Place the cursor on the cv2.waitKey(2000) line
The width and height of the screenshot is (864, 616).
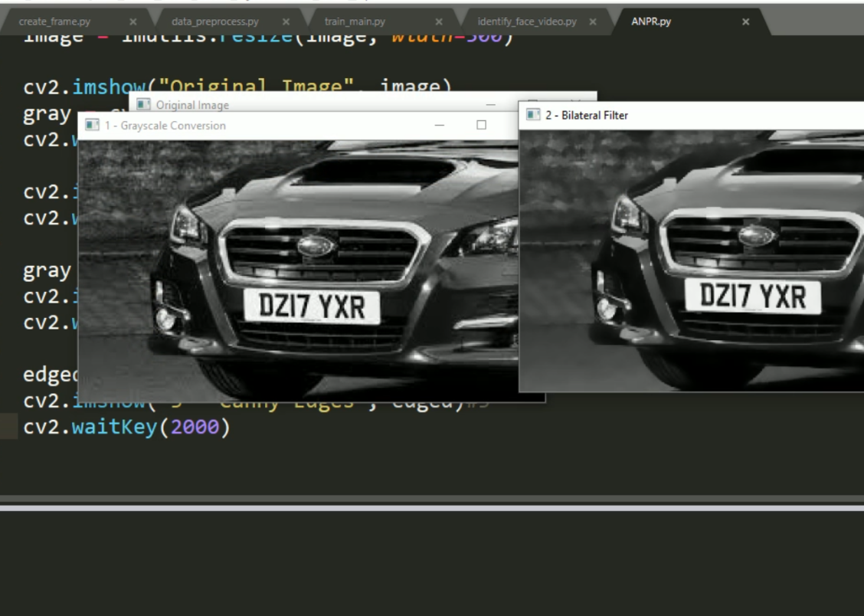tap(126, 427)
